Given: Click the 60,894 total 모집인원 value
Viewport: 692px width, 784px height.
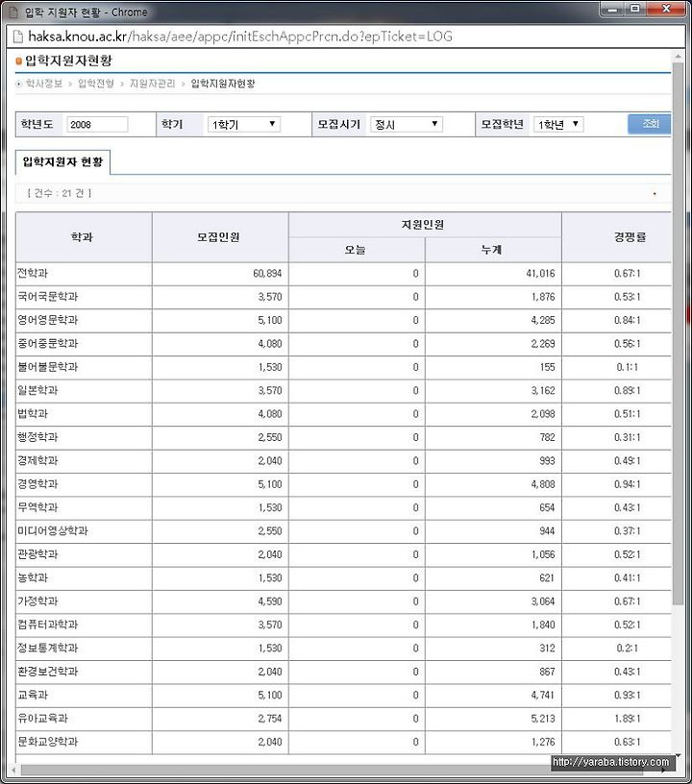Looking at the screenshot, I should (267, 274).
